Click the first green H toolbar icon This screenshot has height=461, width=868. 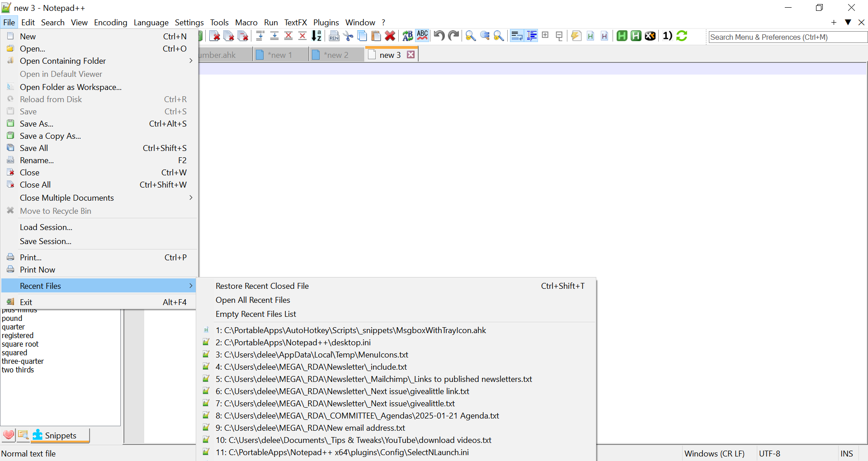(x=622, y=36)
